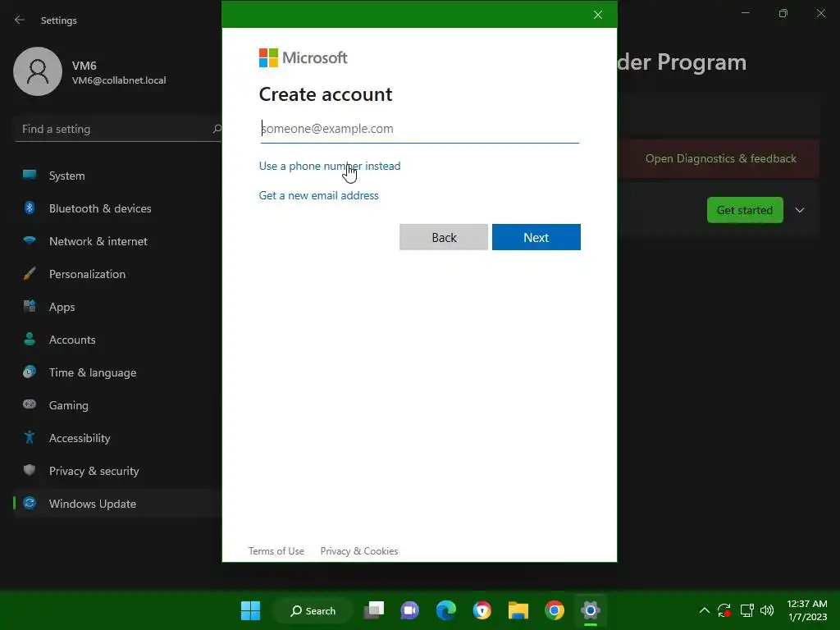840x630 pixels.
Task: Click the Windows Update sync icon
Action: click(x=30, y=503)
